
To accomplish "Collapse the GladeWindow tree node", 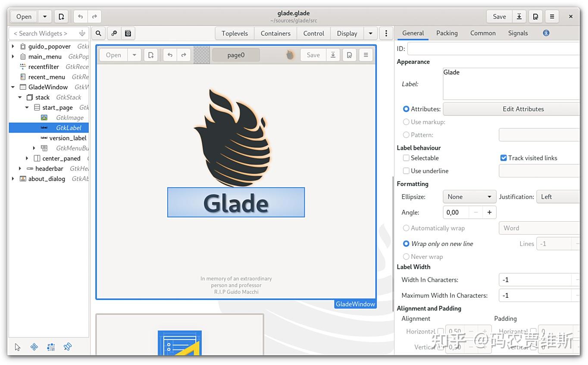I will click(13, 87).
